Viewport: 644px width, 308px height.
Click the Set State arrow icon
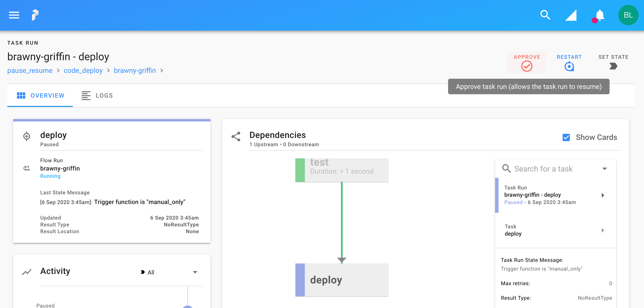[614, 66]
